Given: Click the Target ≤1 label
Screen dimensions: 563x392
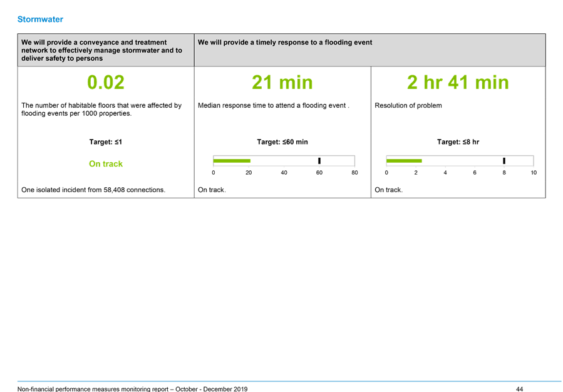Looking at the screenshot, I should [106, 142].
